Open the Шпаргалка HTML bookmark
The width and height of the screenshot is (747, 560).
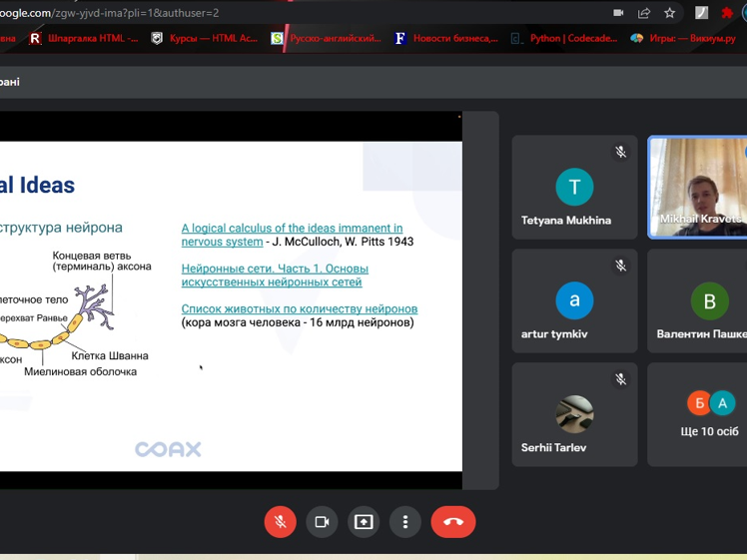[84, 38]
